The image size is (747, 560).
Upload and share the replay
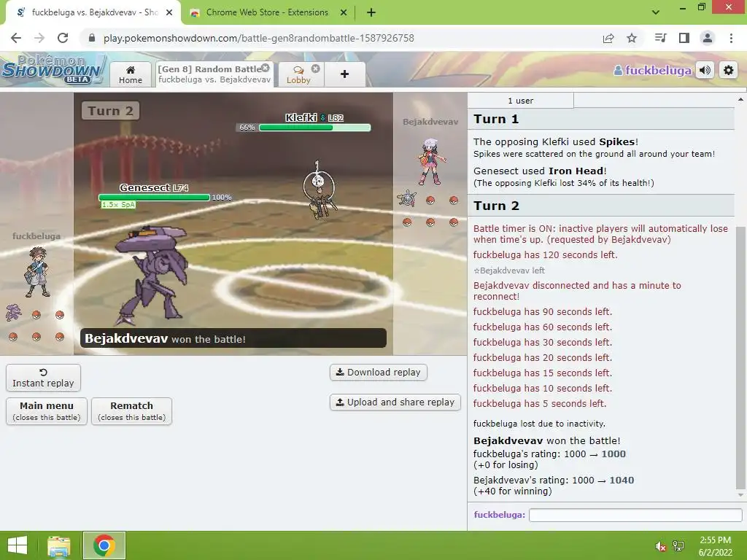pyautogui.click(x=395, y=402)
